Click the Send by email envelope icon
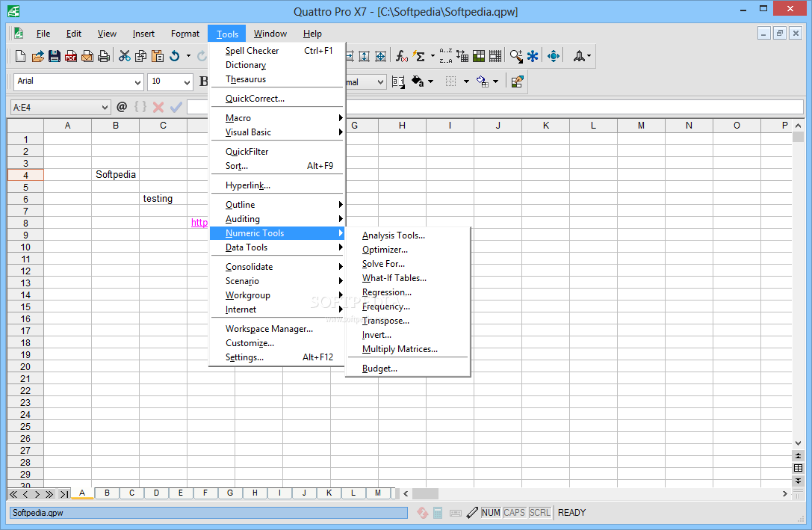 click(x=87, y=56)
